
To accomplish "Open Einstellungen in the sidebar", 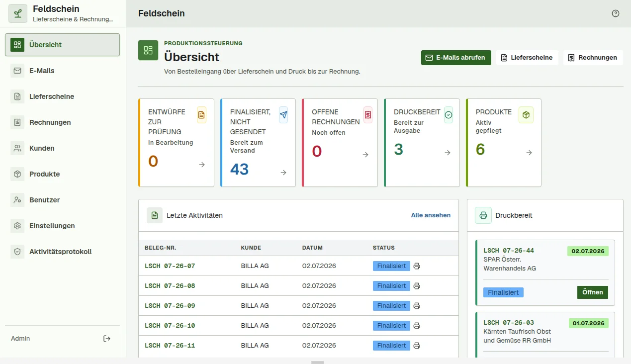I will [x=63, y=226].
